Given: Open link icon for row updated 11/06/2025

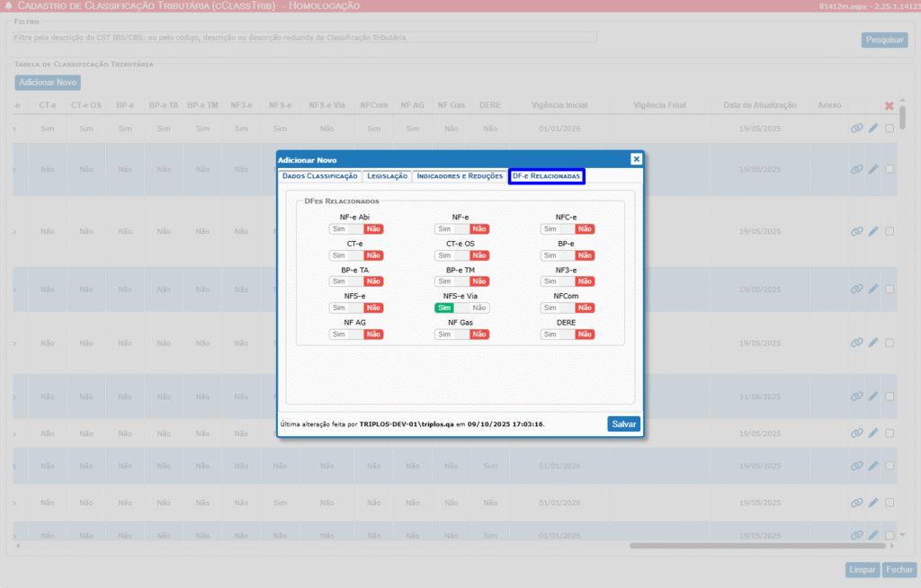Looking at the screenshot, I should (x=856, y=396).
